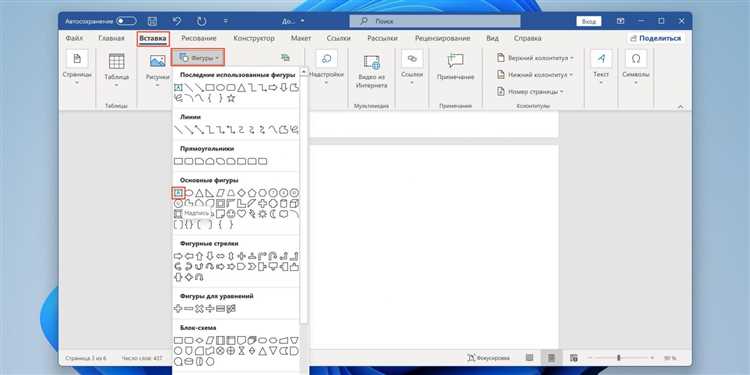750x375 pixels.
Task: Click the Save icon in the title bar
Action: [152, 21]
